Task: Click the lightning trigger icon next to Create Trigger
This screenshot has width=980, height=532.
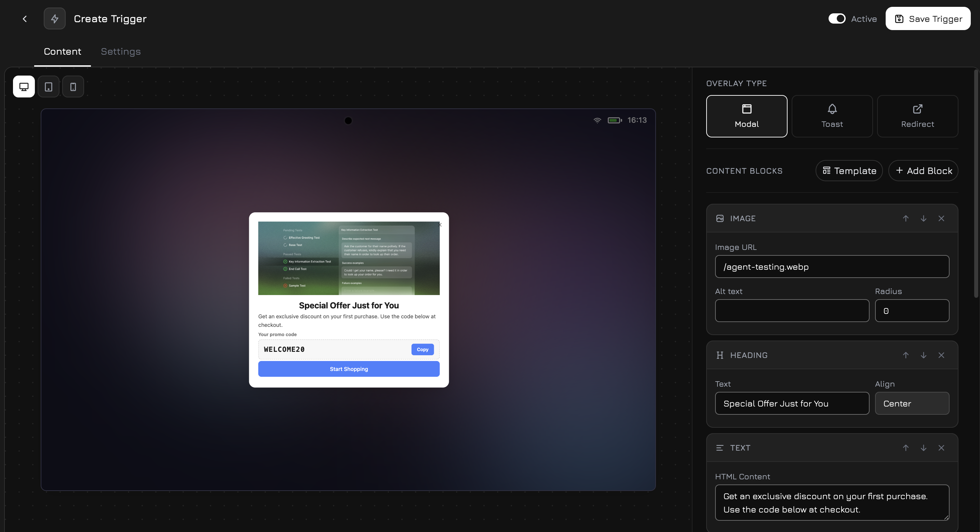Action: (x=54, y=18)
